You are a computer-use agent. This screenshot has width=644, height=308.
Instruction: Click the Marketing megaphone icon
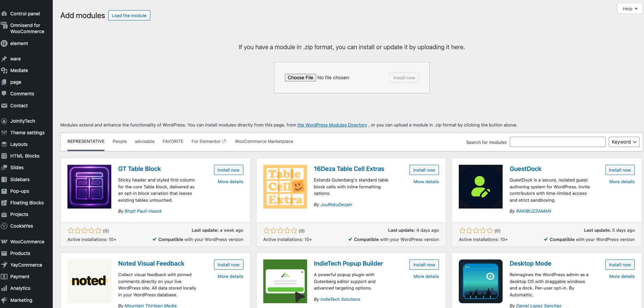tap(4, 300)
